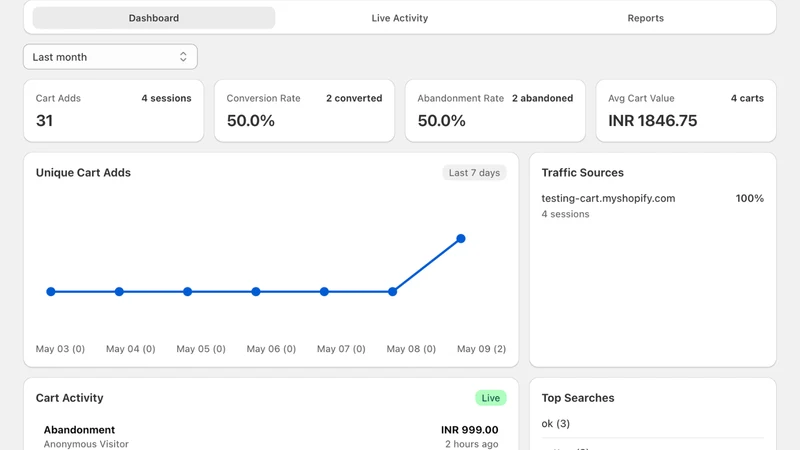The height and width of the screenshot is (450, 800).
Task: Switch to the Dashboard tab
Action: pos(154,18)
